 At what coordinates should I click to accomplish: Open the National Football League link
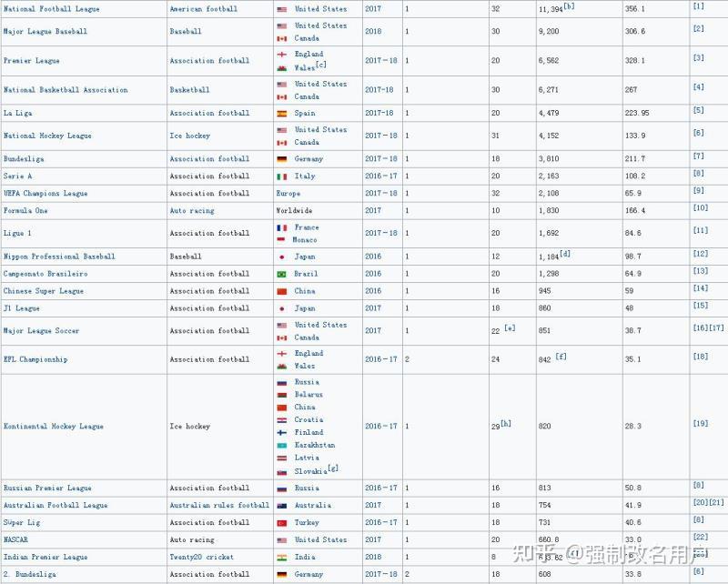[x=52, y=9]
